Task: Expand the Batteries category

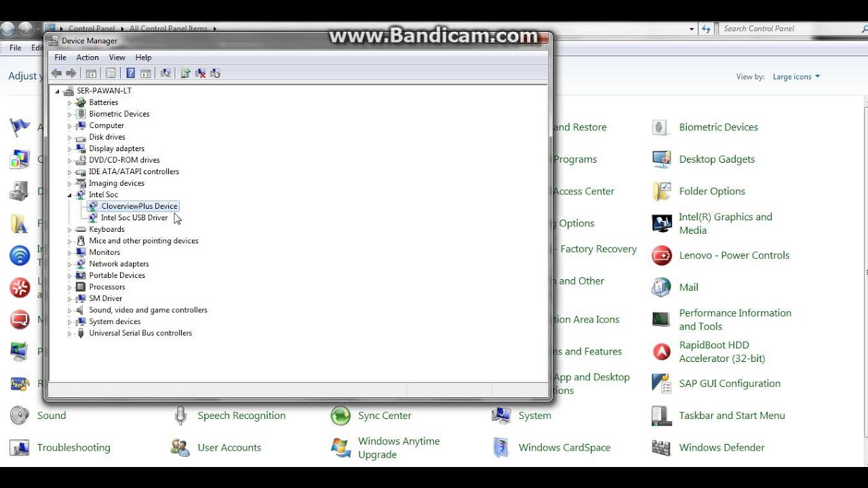Action: tap(69, 102)
